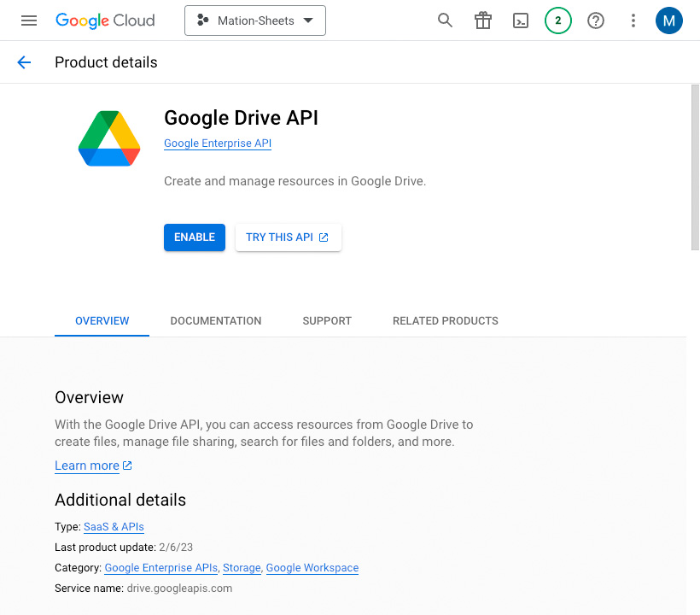Viewport: 700px width, 615px height.
Task: Open the Google Enterprise API link
Action: tap(218, 143)
